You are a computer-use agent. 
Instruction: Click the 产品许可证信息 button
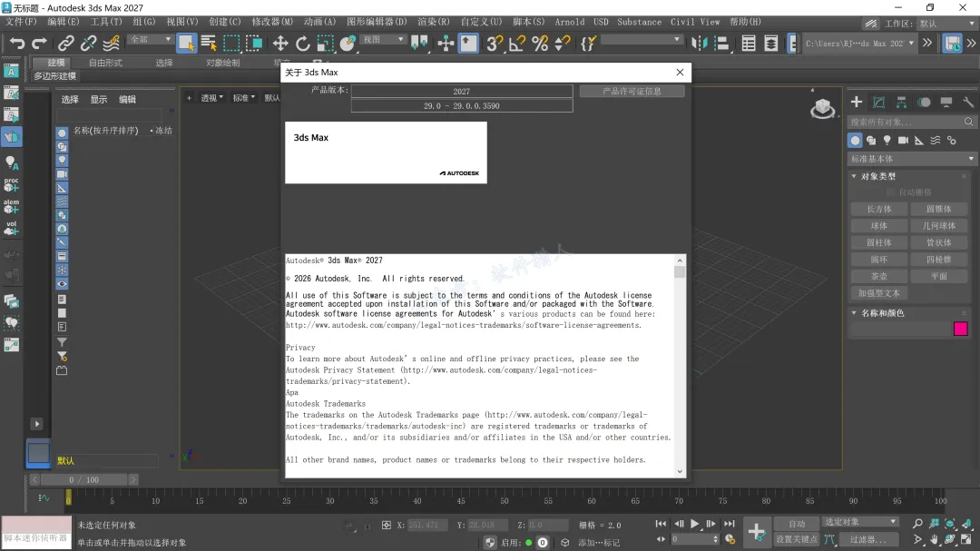(x=632, y=92)
